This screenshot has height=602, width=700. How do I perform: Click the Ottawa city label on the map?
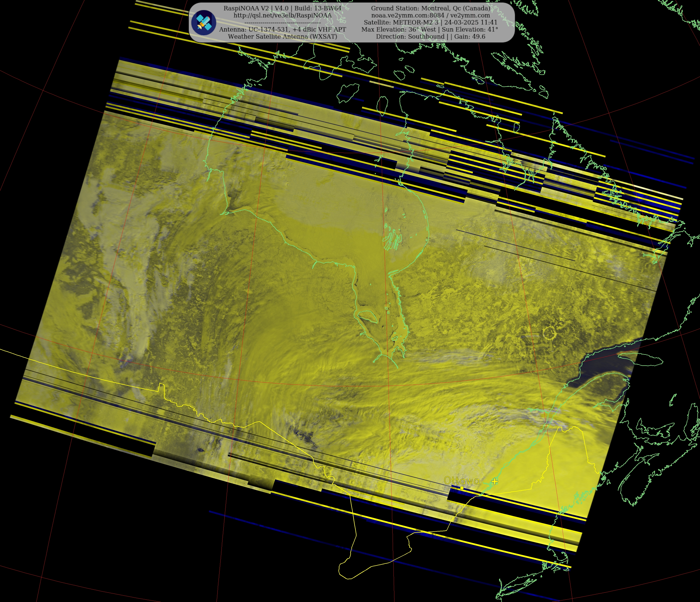[x=461, y=480]
